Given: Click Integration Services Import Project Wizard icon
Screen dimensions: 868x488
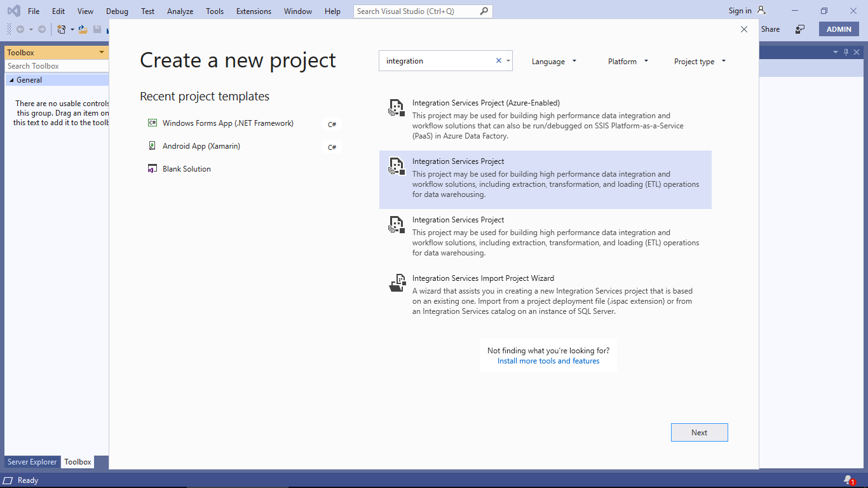Looking at the screenshot, I should [397, 283].
